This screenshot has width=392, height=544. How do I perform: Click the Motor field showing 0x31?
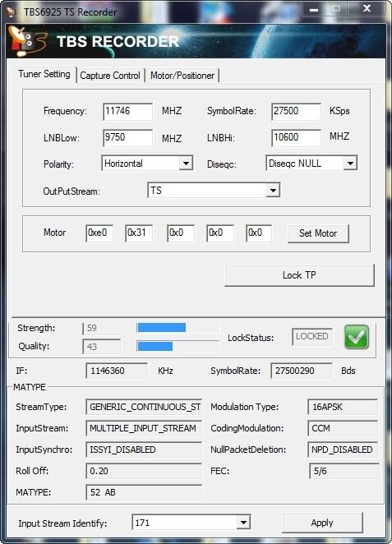point(139,233)
